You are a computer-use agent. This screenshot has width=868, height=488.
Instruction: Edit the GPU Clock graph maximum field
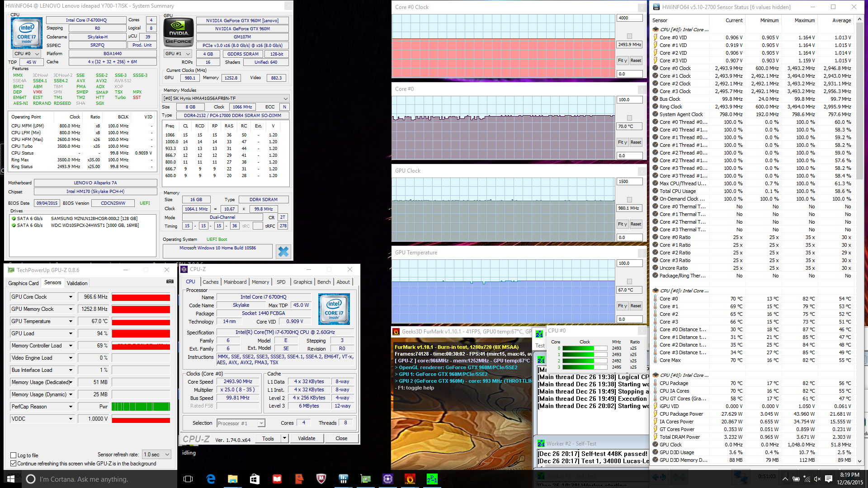(629, 182)
